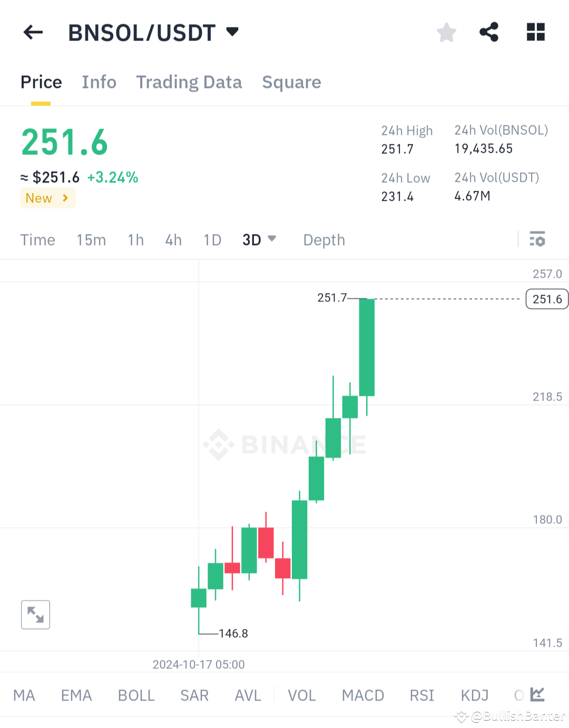The width and height of the screenshot is (569, 728).
Task: Select the 1D timeframe
Action: (x=212, y=239)
